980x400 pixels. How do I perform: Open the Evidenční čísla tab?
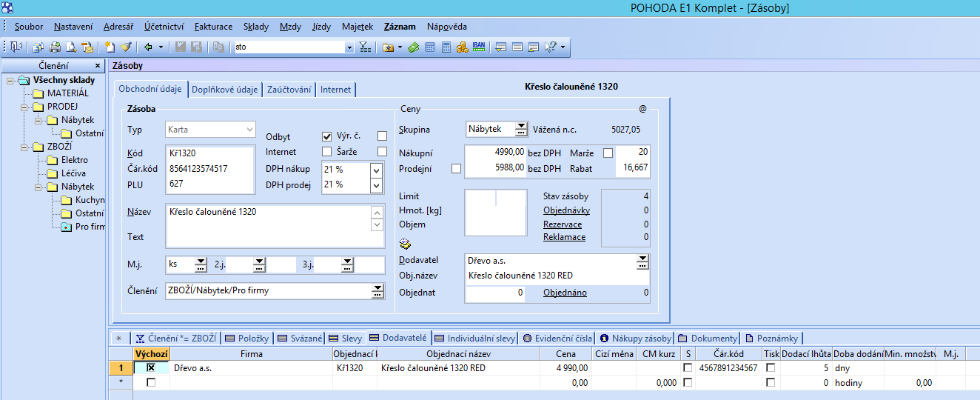tap(557, 338)
